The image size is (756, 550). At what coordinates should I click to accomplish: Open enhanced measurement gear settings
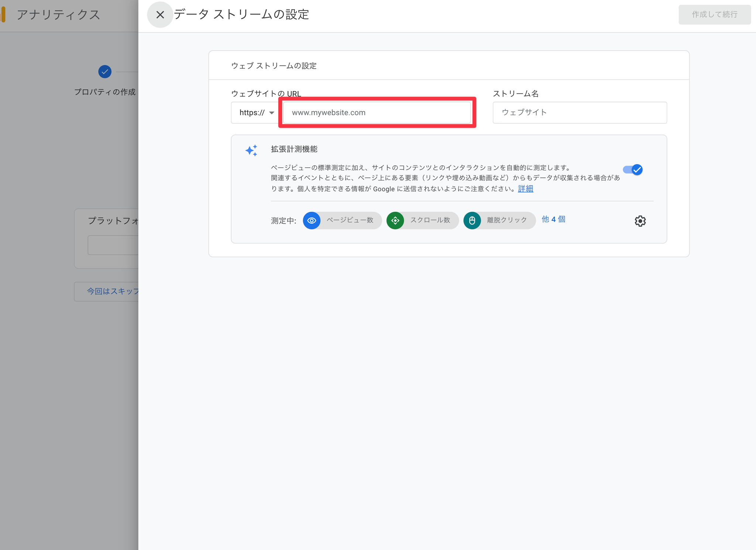640,221
